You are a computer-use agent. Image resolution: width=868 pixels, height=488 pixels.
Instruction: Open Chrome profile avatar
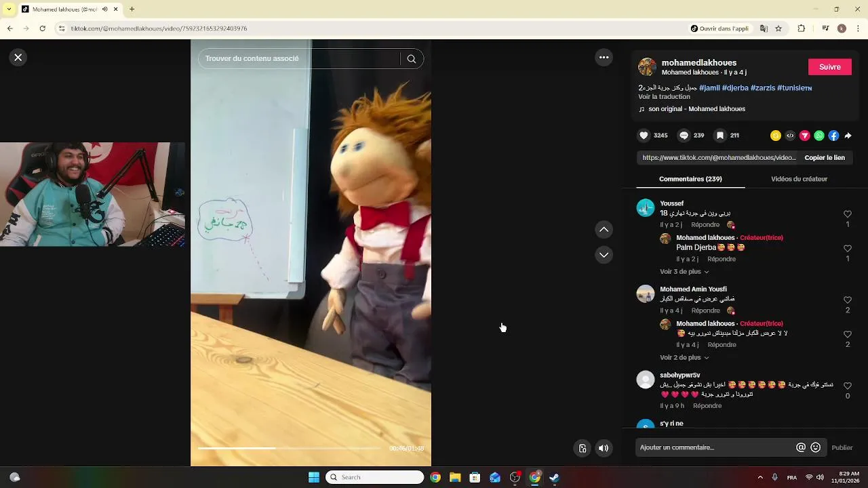842,28
